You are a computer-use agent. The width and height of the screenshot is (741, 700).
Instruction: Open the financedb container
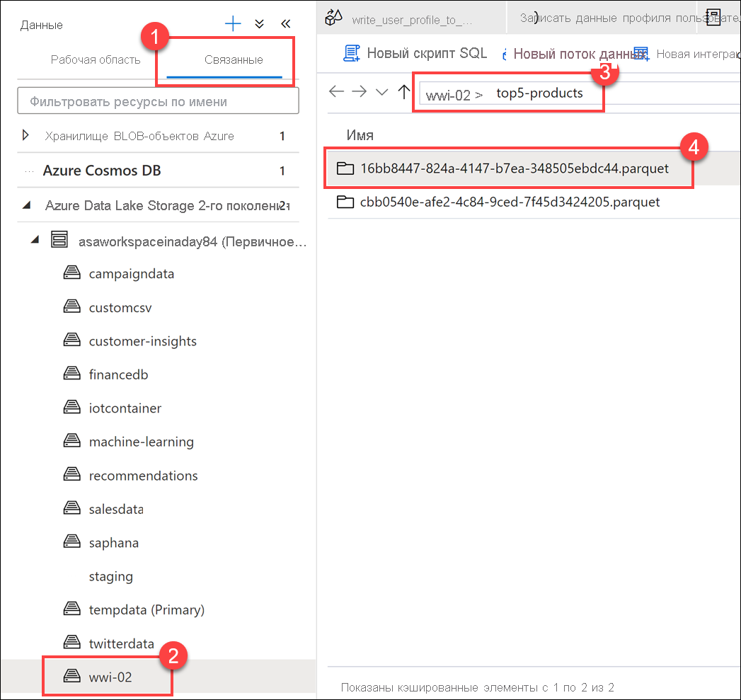[118, 374]
